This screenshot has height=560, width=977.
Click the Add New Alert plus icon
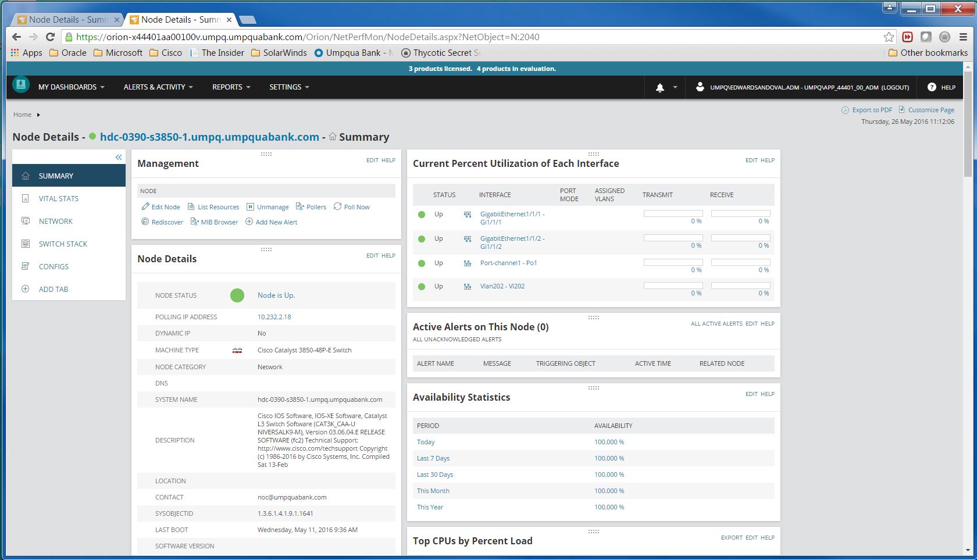(249, 222)
